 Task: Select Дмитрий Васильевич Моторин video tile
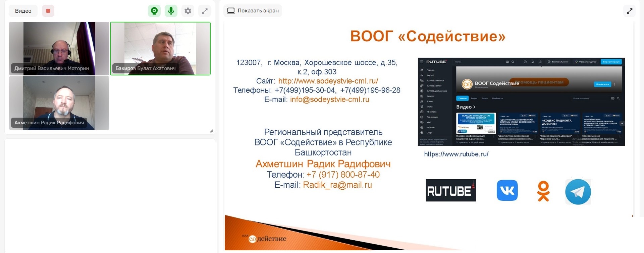[59, 48]
